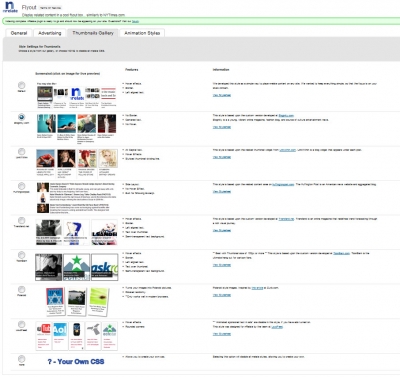The width and height of the screenshot is (400, 377).
Task: Preview the black-and-white man portrait thumbnail
Action: pyautogui.click(x=49, y=267)
